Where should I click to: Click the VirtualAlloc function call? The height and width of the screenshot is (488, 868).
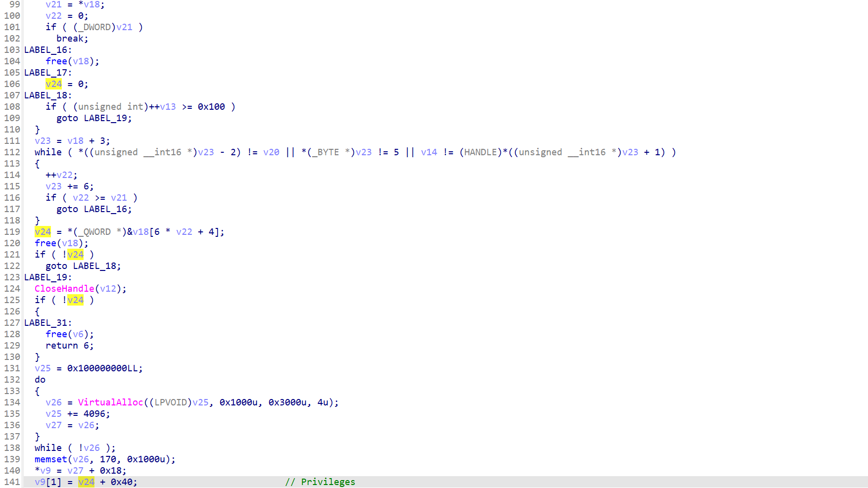tap(110, 402)
